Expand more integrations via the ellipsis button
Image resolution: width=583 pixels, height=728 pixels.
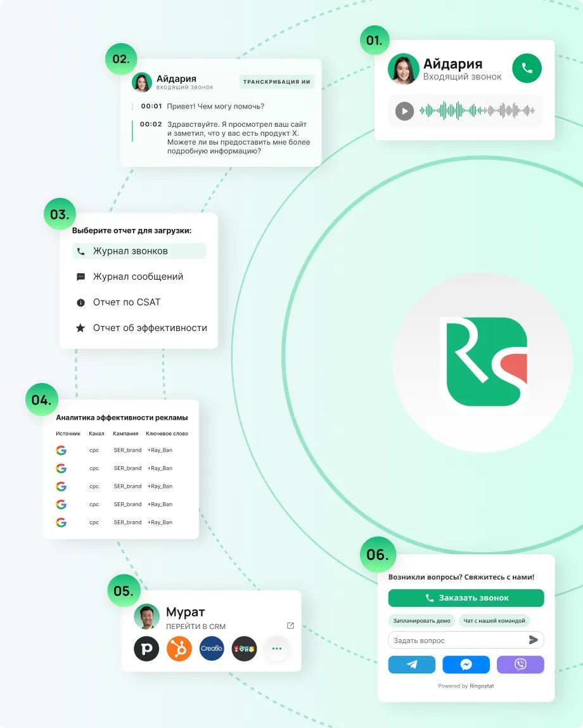(277, 649)
